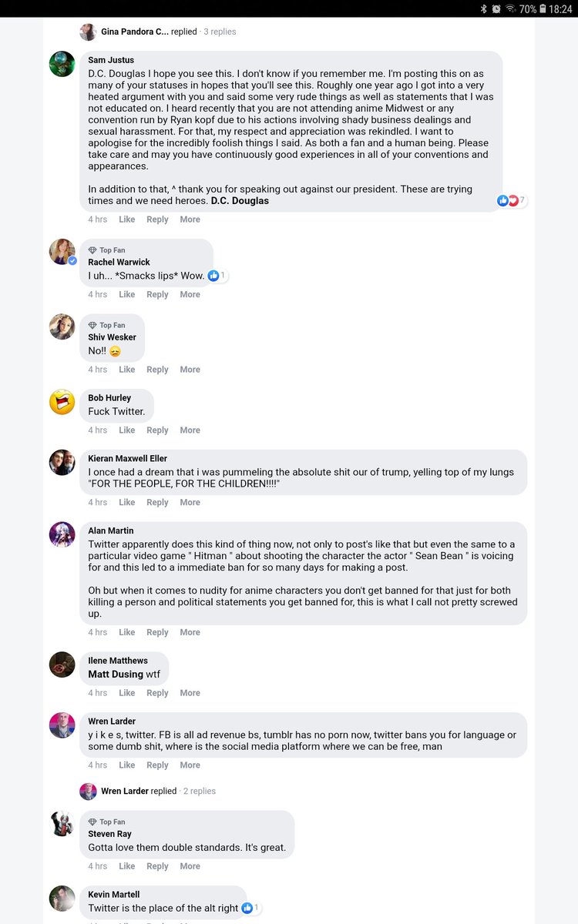This screenshot has width=578, height=924.
Task: View reactions on Sam Justus's comment
Action: pyautogui.click(x=512, y=200)
